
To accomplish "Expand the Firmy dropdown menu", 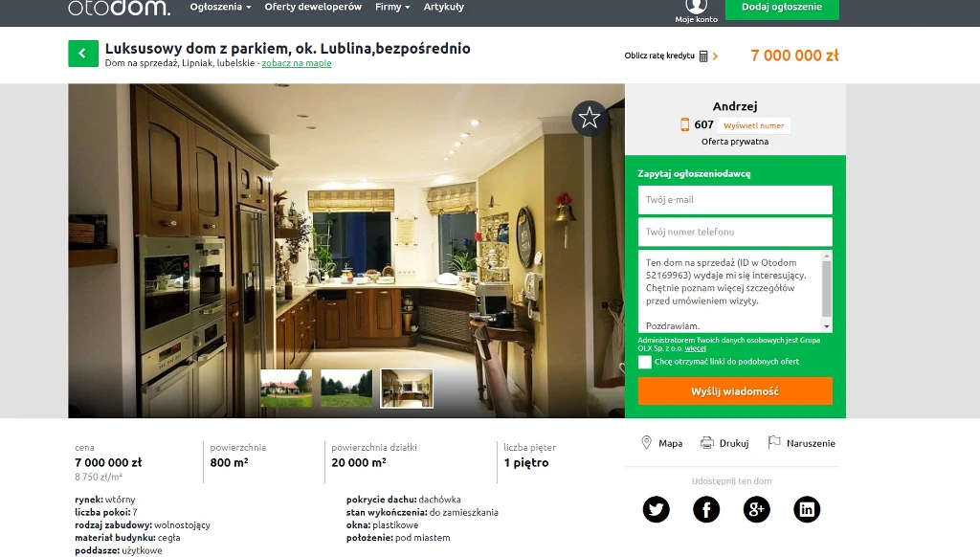I will tap(392, 7).
